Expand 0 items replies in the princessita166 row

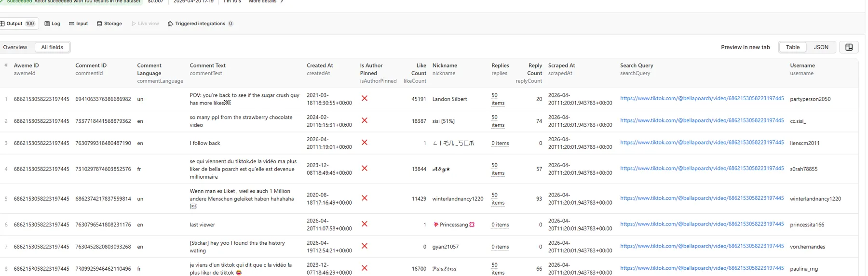500,224
